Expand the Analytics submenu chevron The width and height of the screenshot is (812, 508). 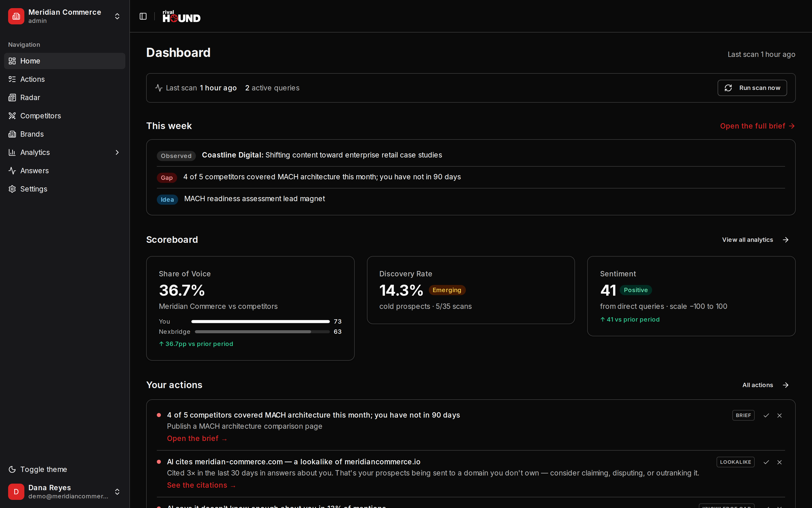point(117,152)
